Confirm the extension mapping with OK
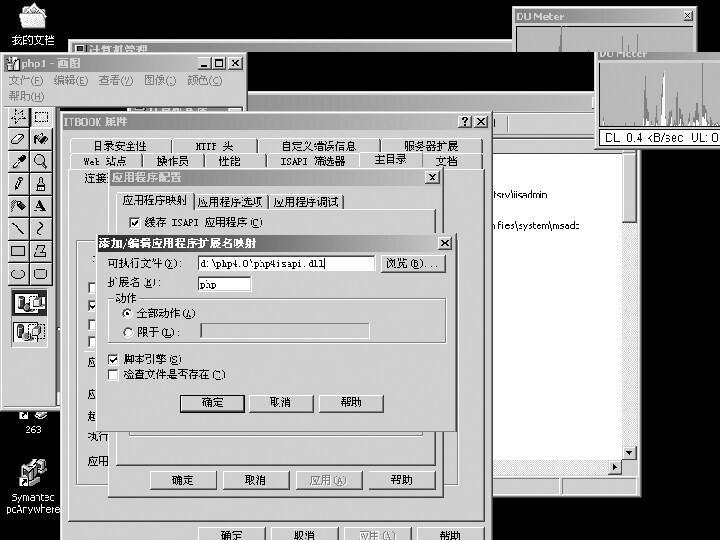This screenshot has height=540, width=720. (x=212, y=403)
